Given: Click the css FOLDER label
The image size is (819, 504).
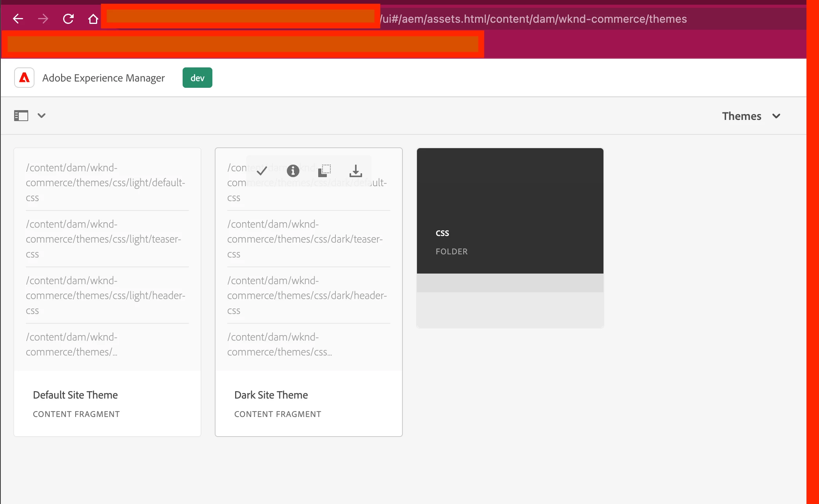Looking at the screenshot, I should 451,251.
